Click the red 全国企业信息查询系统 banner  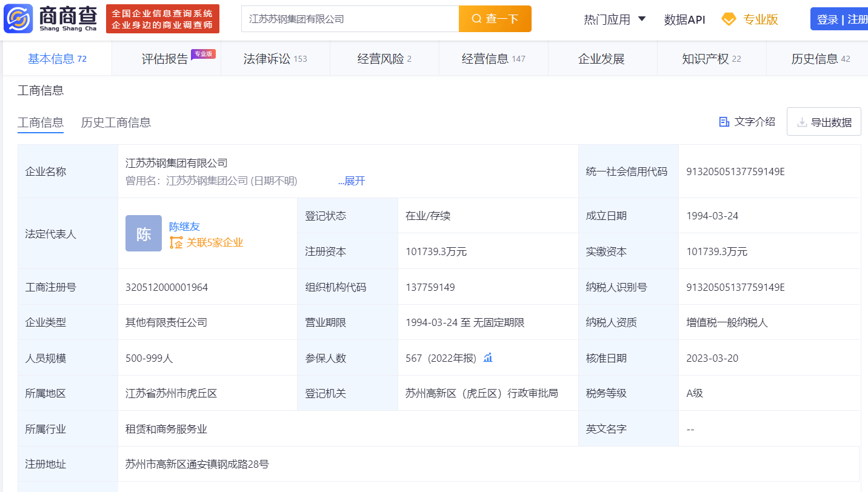click(x=162, y=19)
